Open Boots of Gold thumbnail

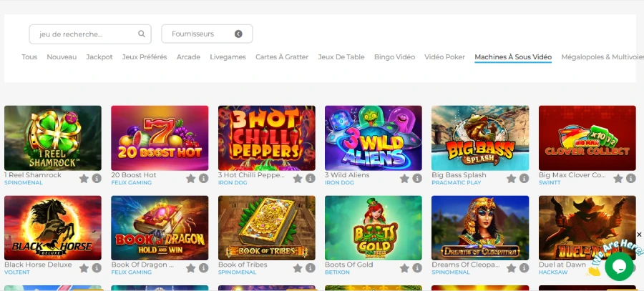point(374,228)
